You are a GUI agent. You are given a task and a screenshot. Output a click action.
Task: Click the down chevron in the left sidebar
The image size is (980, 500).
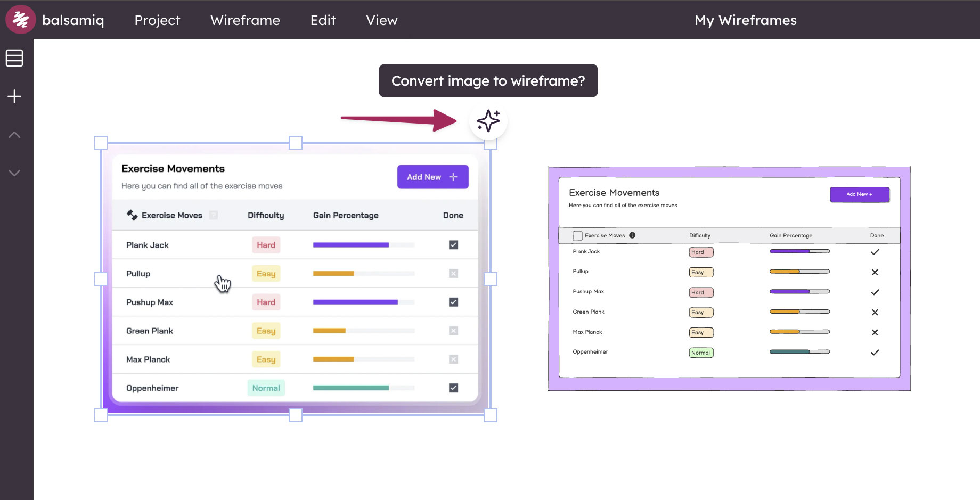14,173
